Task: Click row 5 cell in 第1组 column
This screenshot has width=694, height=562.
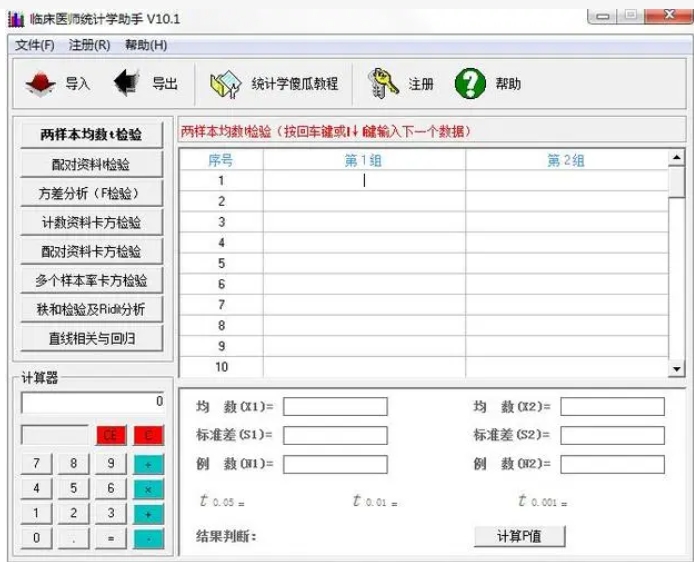Action: (x=364, y=263)
